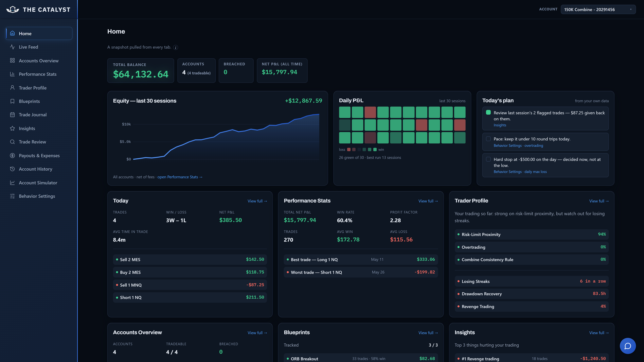This screenshot has width=644, height=362.
Task: Click the Accounts Overview grid icon
Action: 12,60
